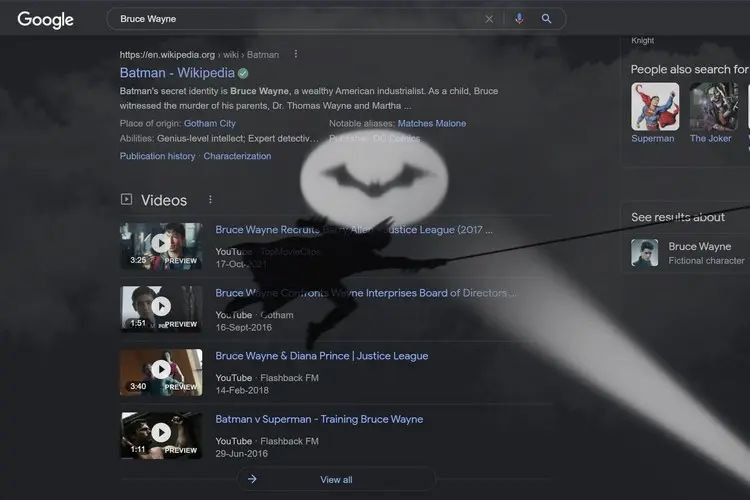Open the Matches Malone alias link
This screenshot has height=500, width=750.
[x=431, y=124]
